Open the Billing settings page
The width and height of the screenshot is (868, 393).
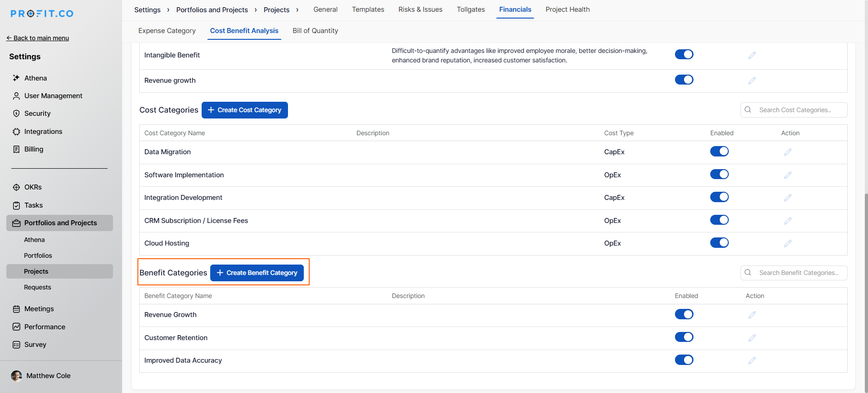[33, 149]
